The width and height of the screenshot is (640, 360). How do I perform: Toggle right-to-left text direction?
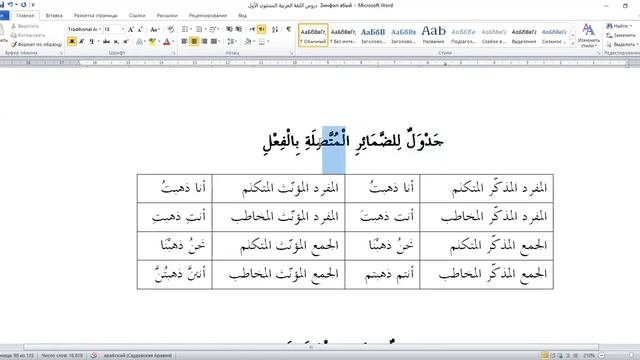[x=262, y=29]
